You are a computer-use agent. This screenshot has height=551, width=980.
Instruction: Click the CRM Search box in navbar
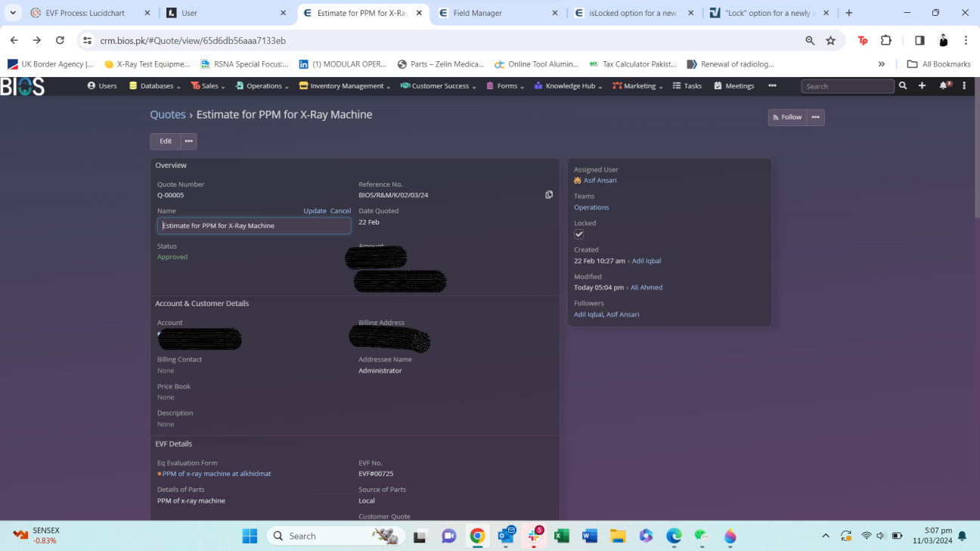tap(848, 86)
